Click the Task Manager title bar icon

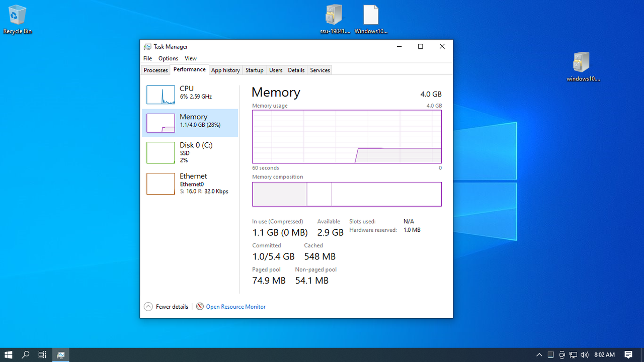pos(147,47)
